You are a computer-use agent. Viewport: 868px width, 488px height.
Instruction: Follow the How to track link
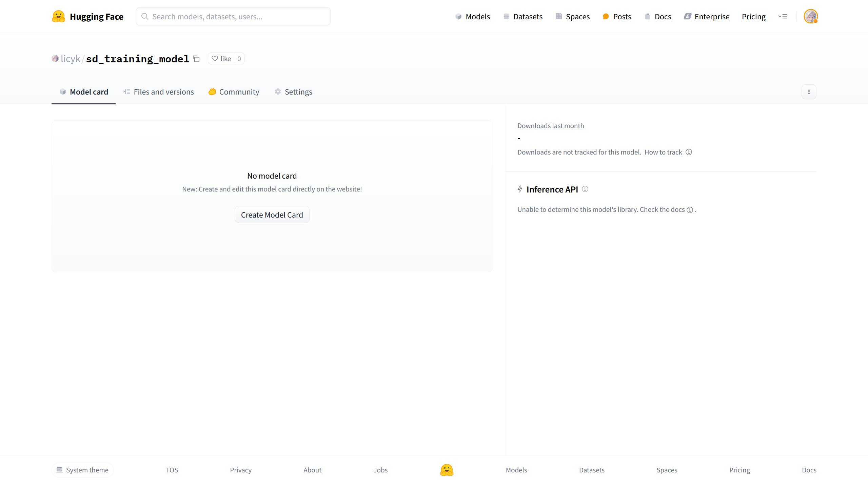(x=663, y=152)
